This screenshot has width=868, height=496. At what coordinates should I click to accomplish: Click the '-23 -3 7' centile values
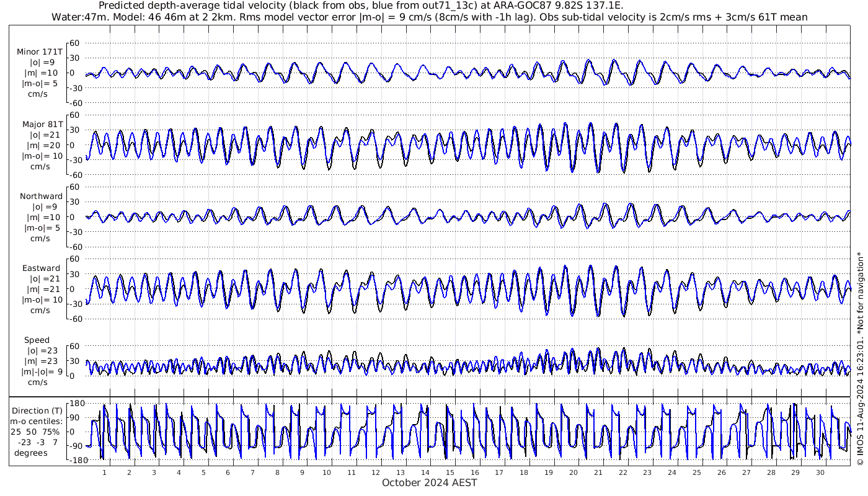[37, 442]
